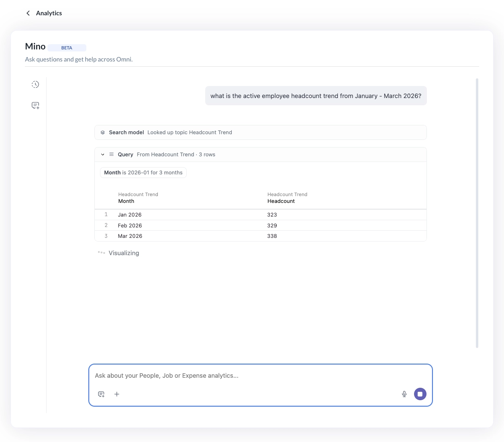Click headcount value 329
This screenshot has width=504, height=442.
click(x=272, y=226)
